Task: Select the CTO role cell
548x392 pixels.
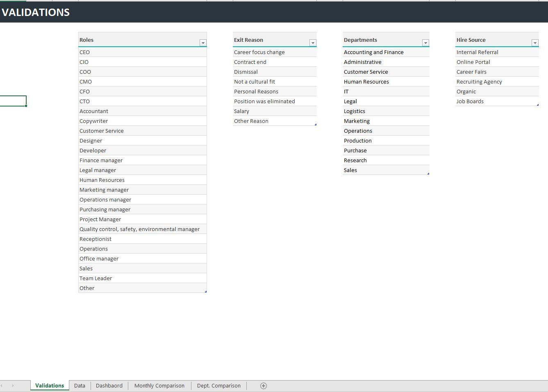Action: point(143,101)
